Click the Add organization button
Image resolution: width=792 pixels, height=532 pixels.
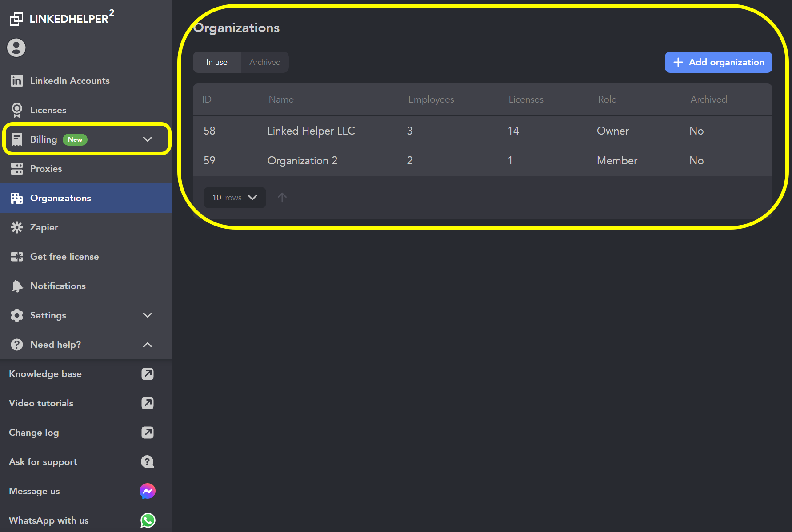[x=719, y=62]
